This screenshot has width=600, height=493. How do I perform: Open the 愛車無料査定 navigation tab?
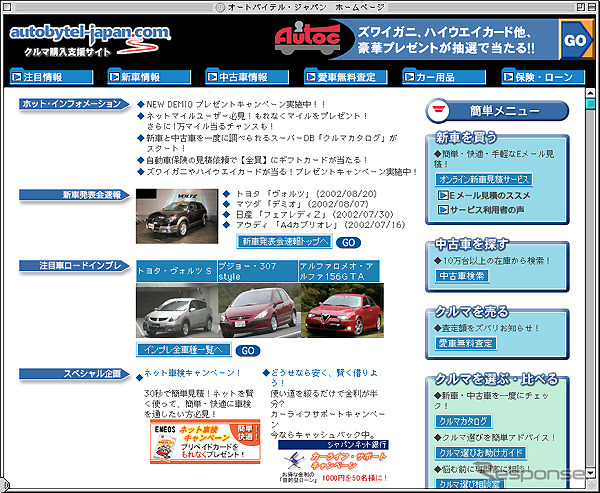tap(346, 77)
